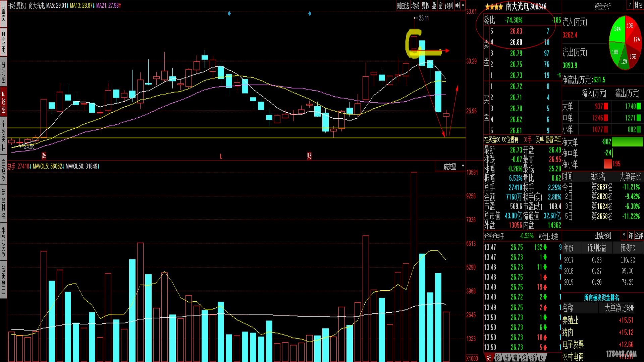
Task: Click the star rating icons beside 南大光电
Action: [x=494, y=6]
